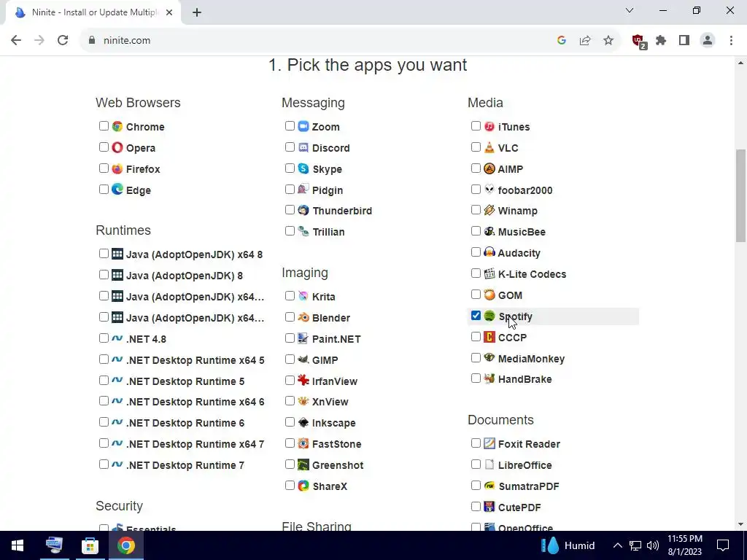Open a new browser tab
Image resolution: width=747 pixels, height=560 pixels.
coord(197,13)
